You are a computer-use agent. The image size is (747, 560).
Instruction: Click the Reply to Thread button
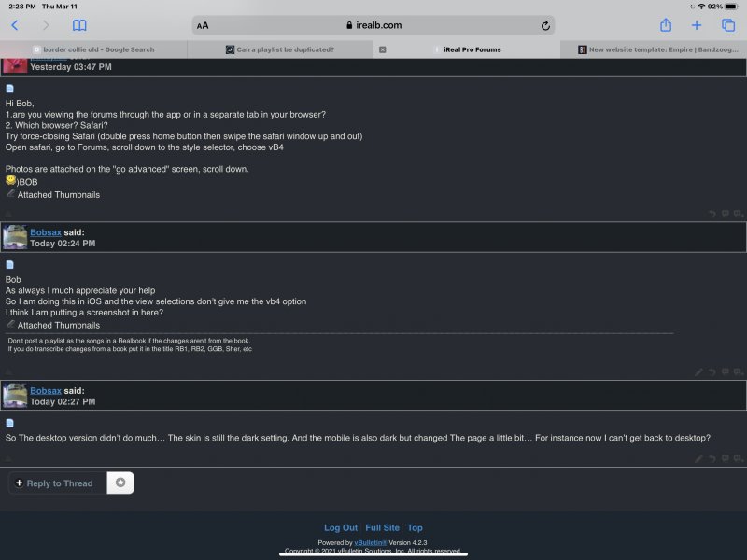pos(58,483)
